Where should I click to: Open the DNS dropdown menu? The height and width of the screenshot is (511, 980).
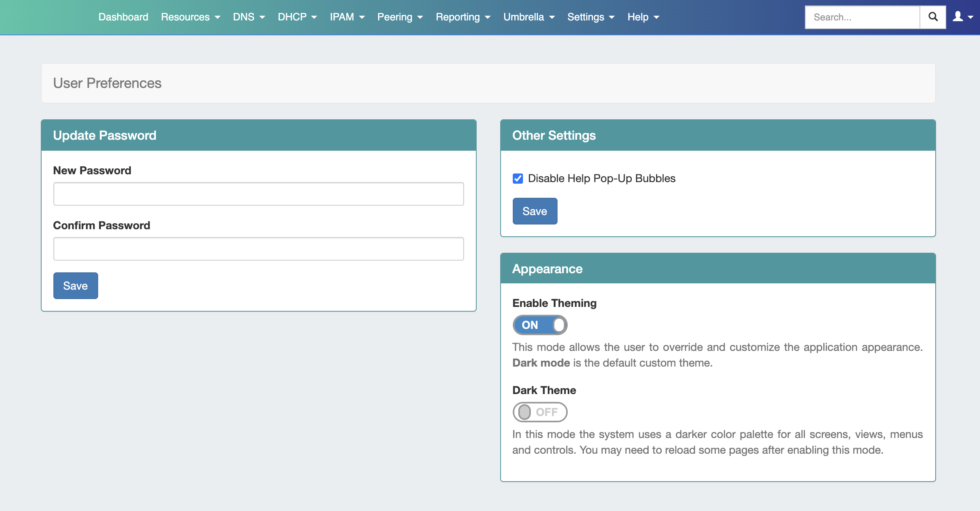tap(249, 17)
